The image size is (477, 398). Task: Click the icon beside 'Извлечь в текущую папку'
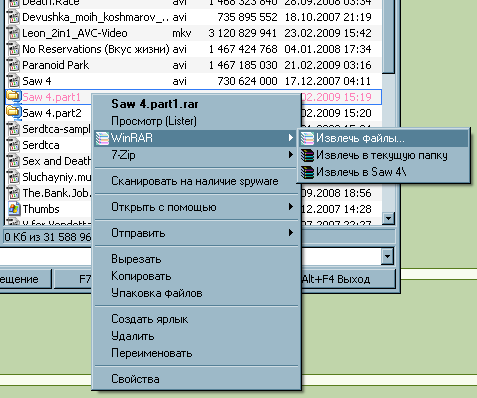click(x=307, y=155)
